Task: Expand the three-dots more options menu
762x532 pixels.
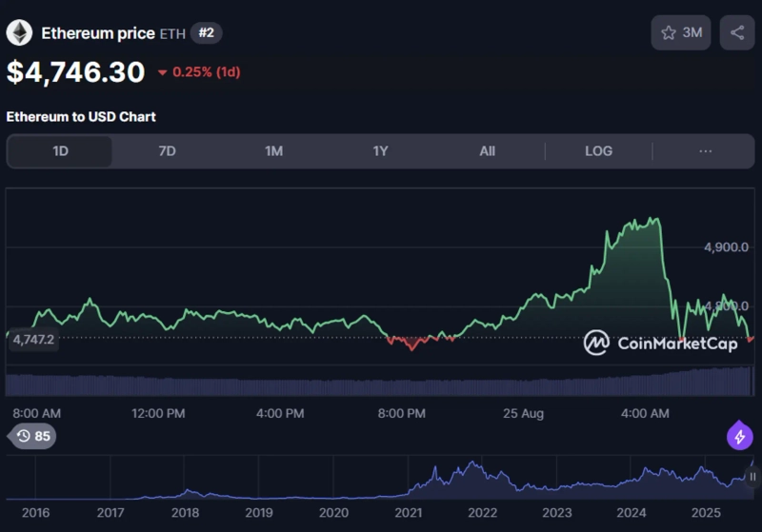Action: (x=705, y=151)
